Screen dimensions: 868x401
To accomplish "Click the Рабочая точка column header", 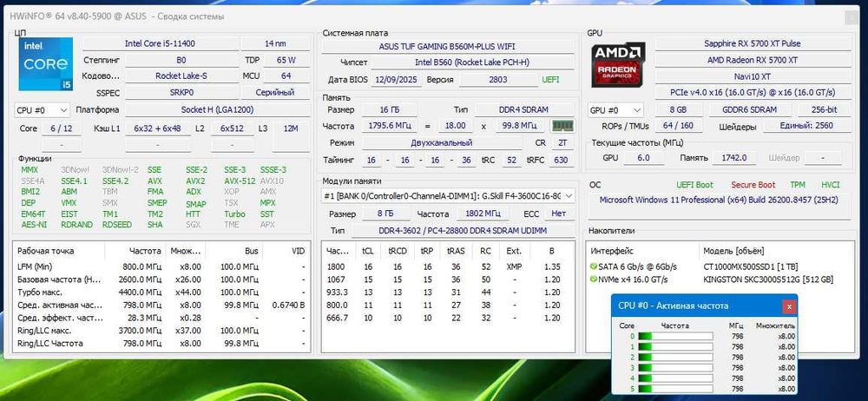I will point(45,251).
